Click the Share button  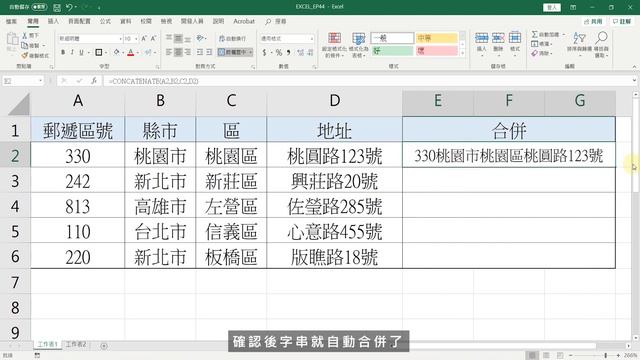[x=593, y=21]
